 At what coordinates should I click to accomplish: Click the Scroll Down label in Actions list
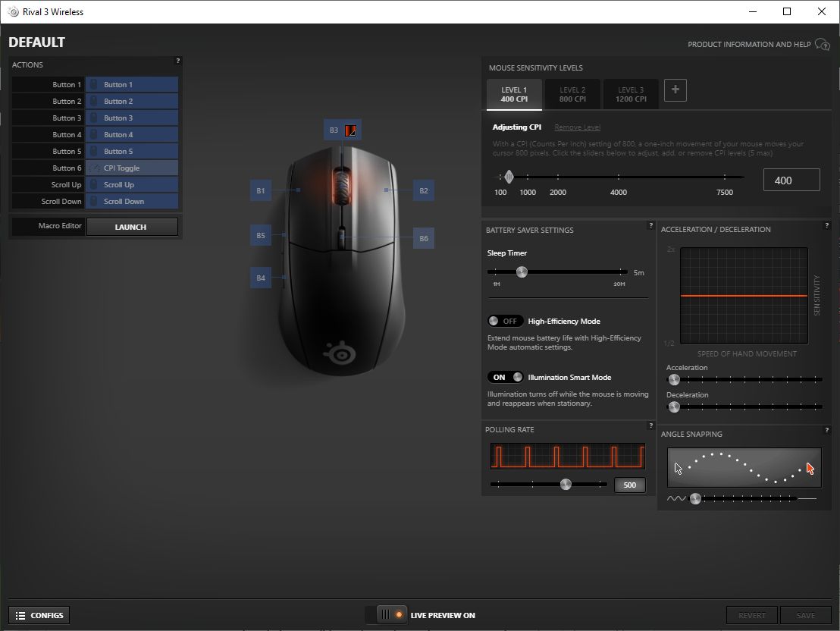(61, 202)
